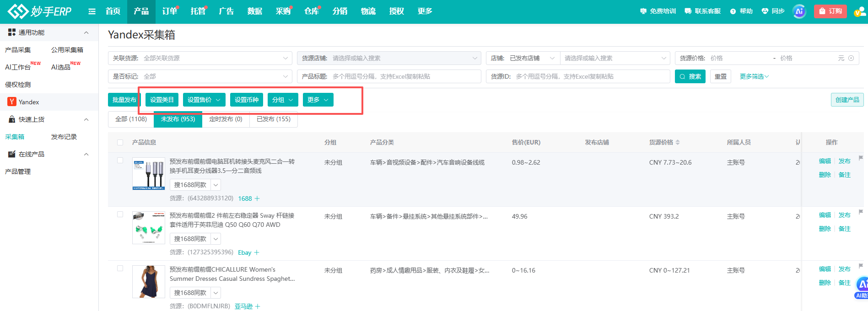Open 是否标记 dropdown

click(x=200, y=76)
